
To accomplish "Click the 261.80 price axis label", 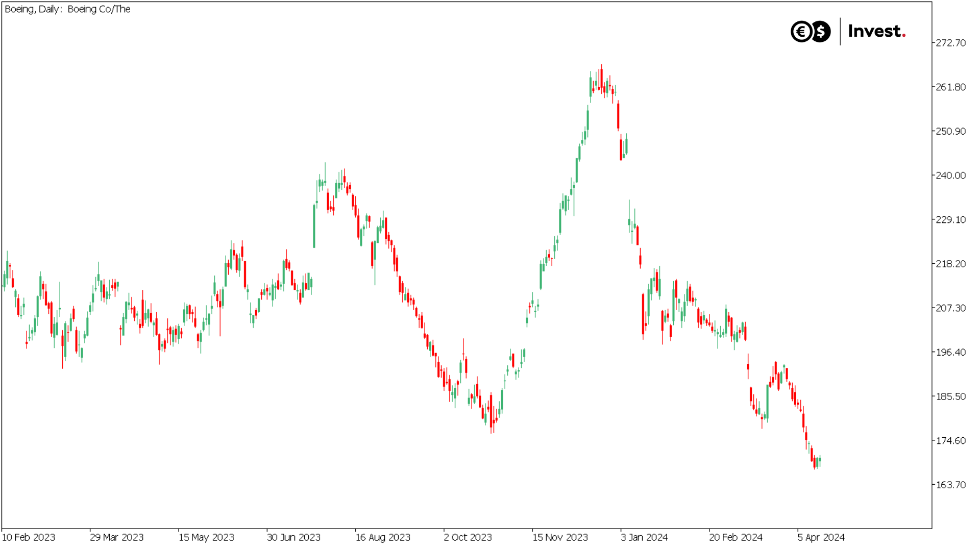I will pyautogui.click(x=950, y=87).
